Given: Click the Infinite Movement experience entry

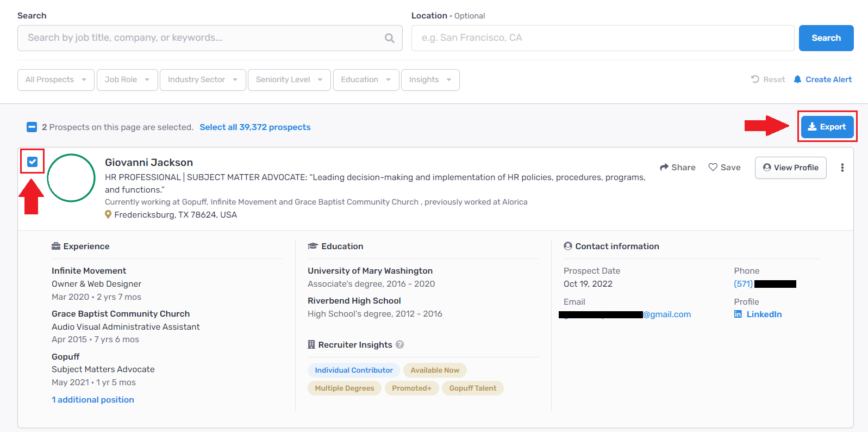Looking at the screenshot, I should [89, 271].
